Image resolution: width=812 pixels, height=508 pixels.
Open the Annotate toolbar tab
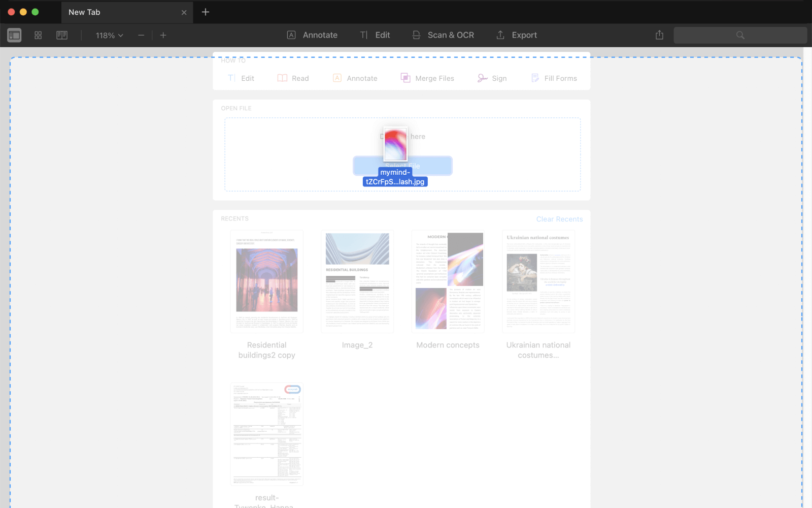(x=312, y=35)
